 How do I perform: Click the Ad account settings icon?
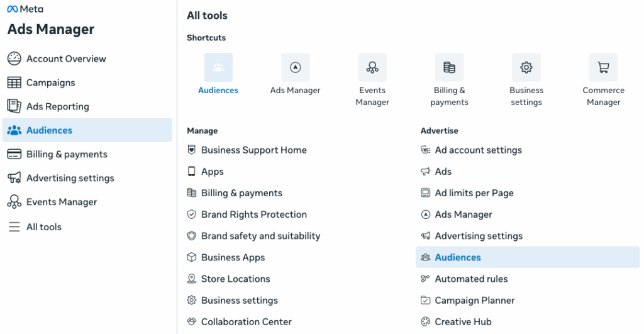(x=426, y=150)
